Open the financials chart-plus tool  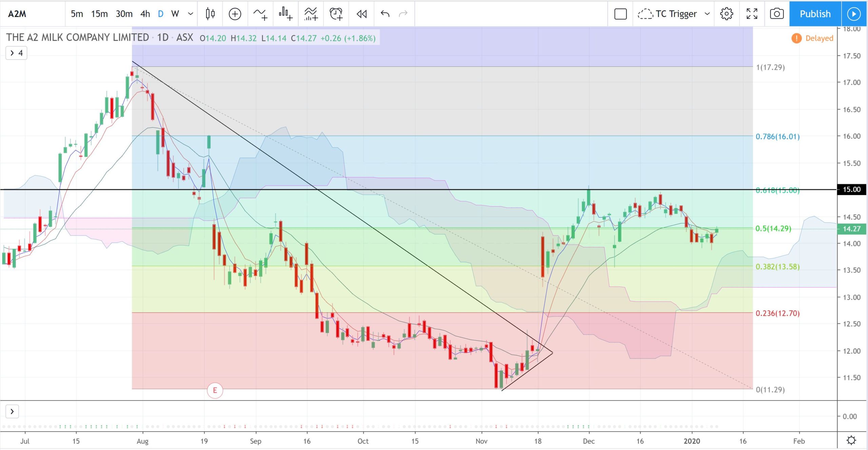(285, 14)
